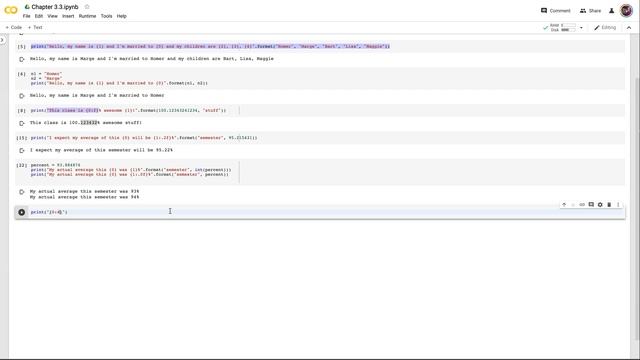Viewport: 640px width, 360px height.
Task: Open the Insert menu
Action: [x=68, y=16]
